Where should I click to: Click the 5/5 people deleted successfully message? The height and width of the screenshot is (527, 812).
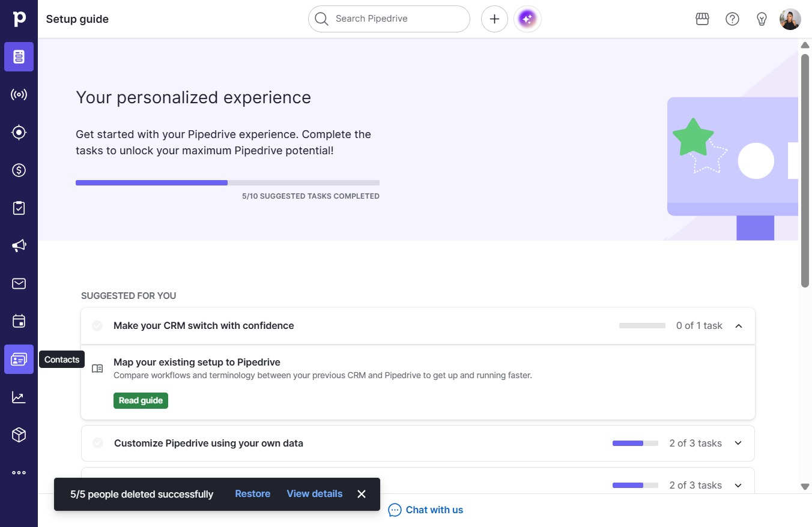tap(142, 495)
